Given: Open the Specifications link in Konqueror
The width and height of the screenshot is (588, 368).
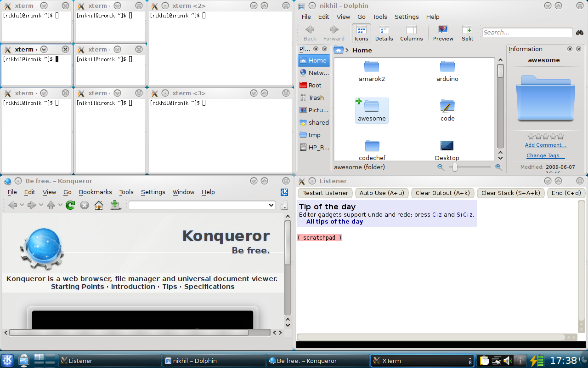Looking at the screenshot, I should (x=209, y=287).
